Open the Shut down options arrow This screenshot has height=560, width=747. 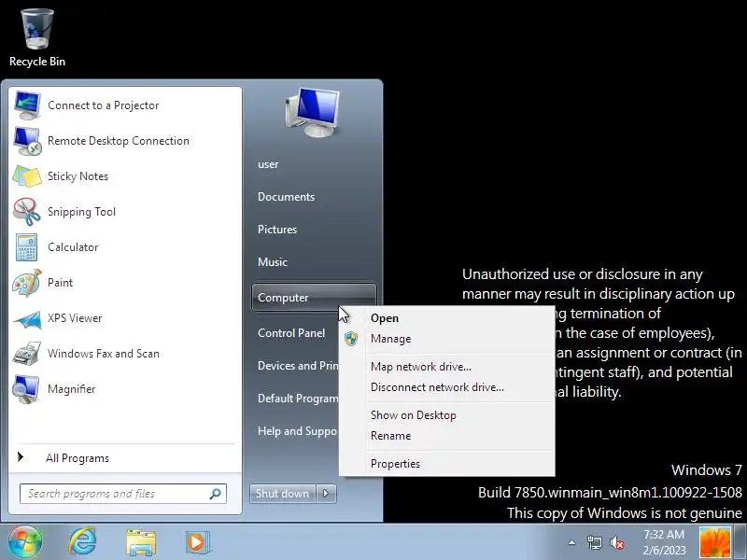click(x=326, y=494)
